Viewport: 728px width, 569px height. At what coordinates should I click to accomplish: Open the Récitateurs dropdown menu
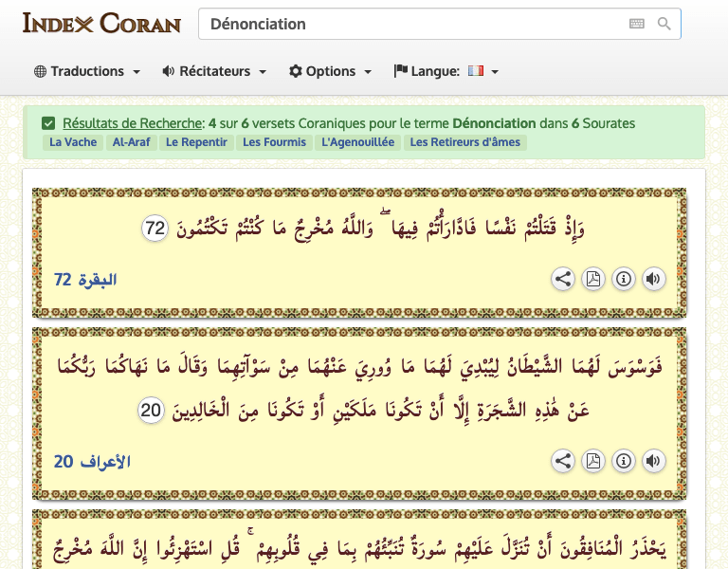coord(214,71)
